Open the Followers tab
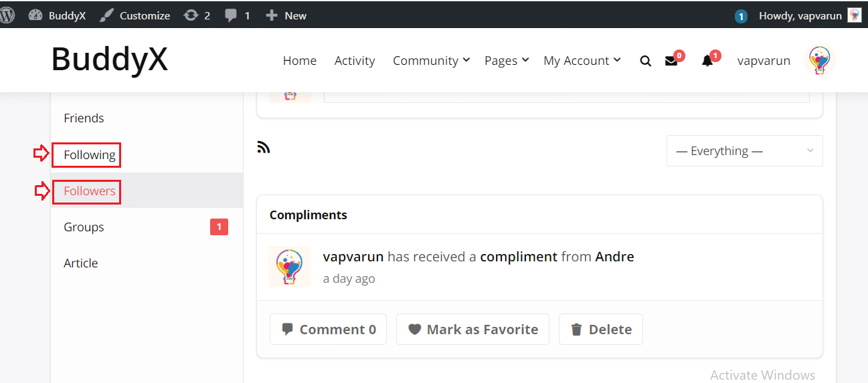Viewport: 868px width, 383px height. coord(90,191)
